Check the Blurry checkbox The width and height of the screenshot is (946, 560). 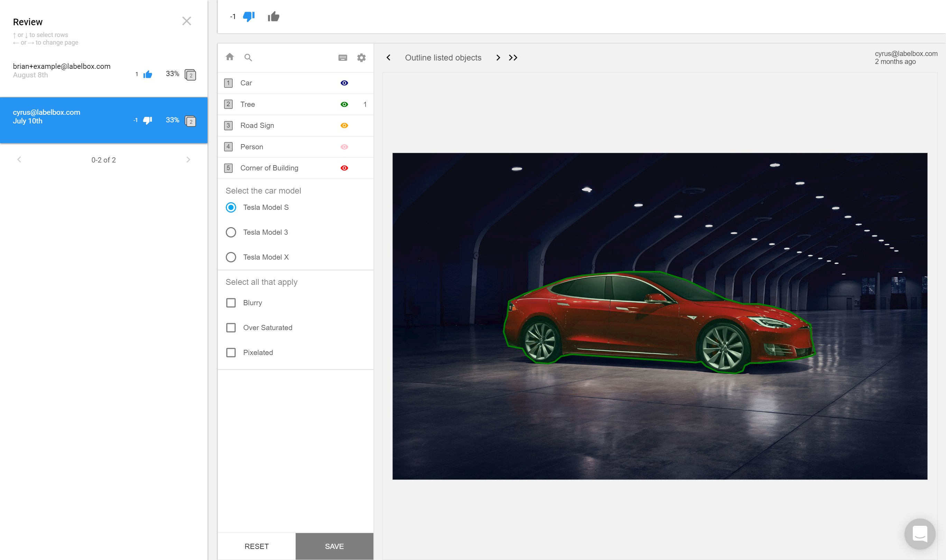231,303
